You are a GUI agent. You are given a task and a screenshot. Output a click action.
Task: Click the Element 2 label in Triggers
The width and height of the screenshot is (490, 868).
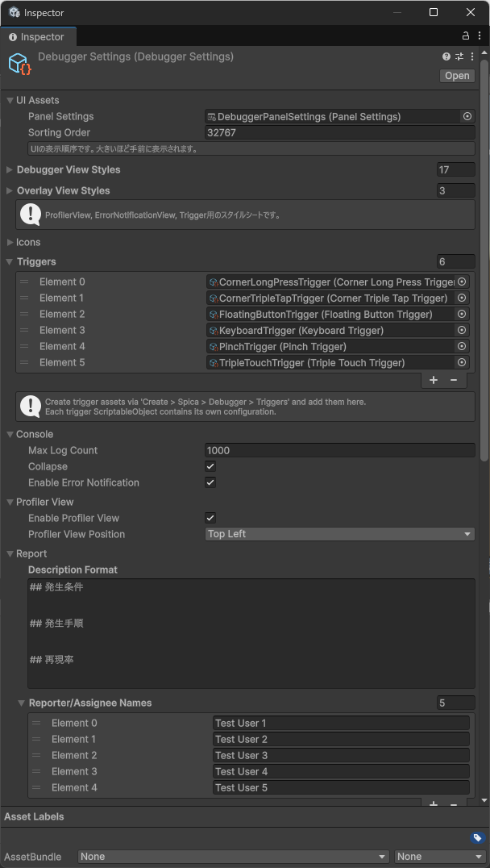(x=62, y=314)
